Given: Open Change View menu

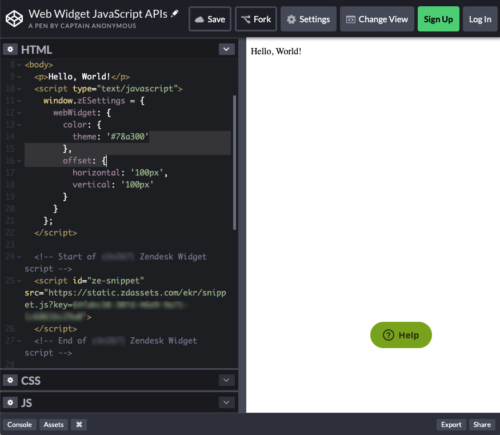Looking at the screenshot, I should (x=377, y=19).
